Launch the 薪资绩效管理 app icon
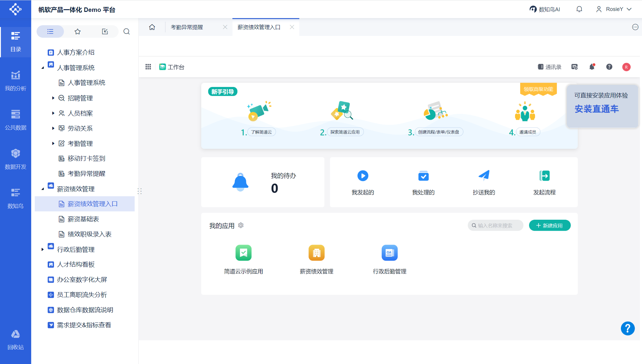Viewport: 642px width, 364px height. (316, 253)
